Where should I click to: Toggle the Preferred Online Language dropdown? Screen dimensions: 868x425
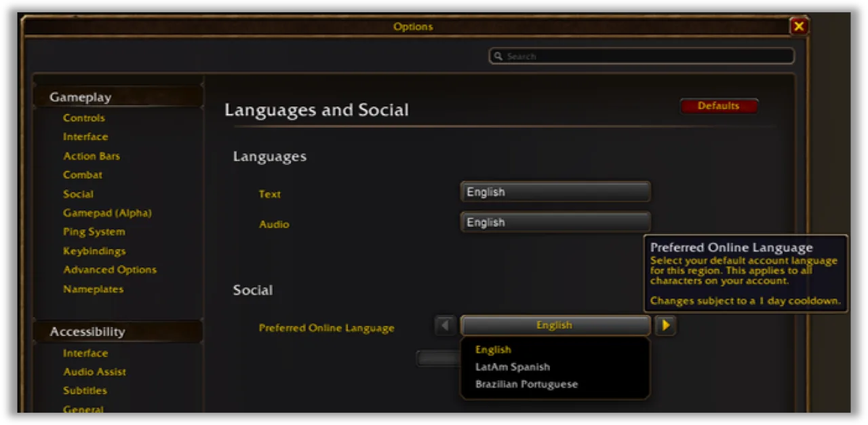[555, 326]
